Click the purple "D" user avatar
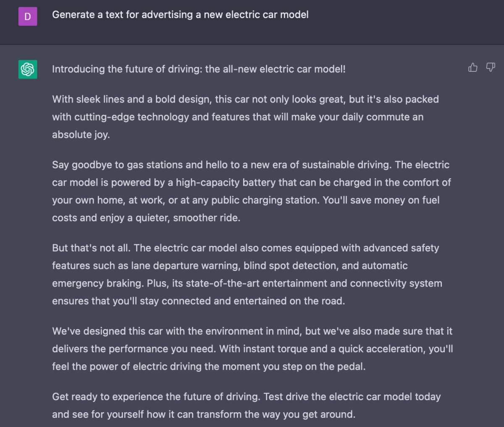 (28, 16)
